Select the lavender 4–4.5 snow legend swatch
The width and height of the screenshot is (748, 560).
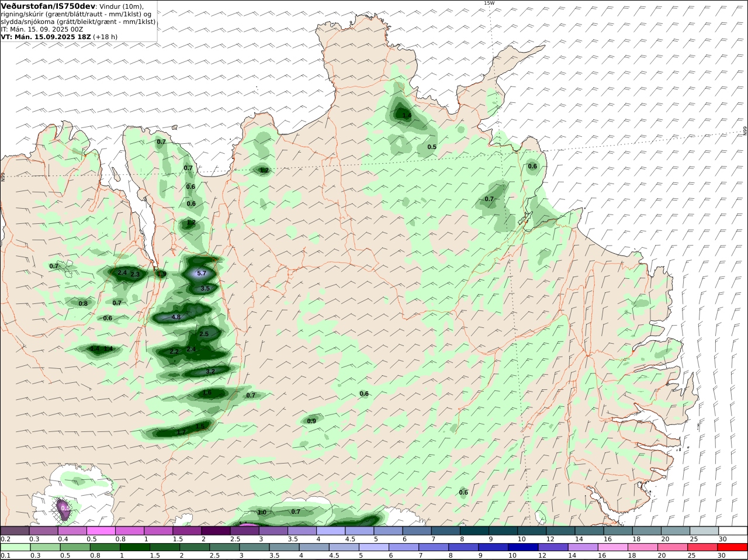pos(332,530)
